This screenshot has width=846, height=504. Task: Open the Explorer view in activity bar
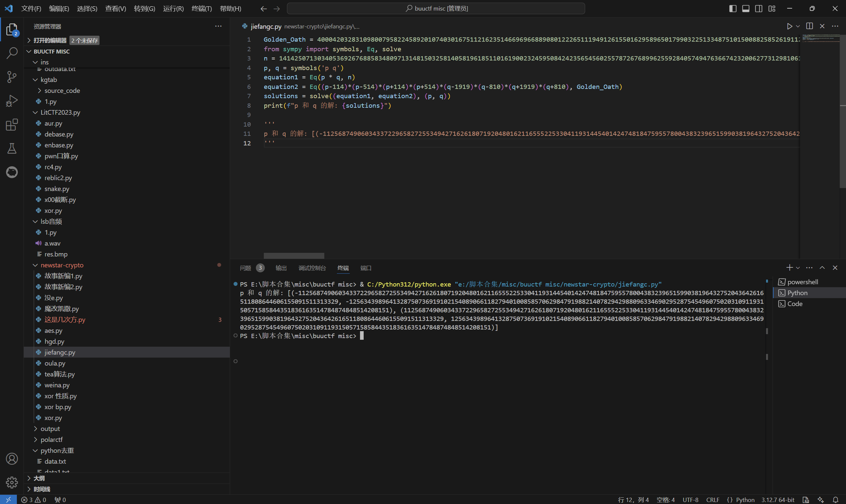point(12,30)
